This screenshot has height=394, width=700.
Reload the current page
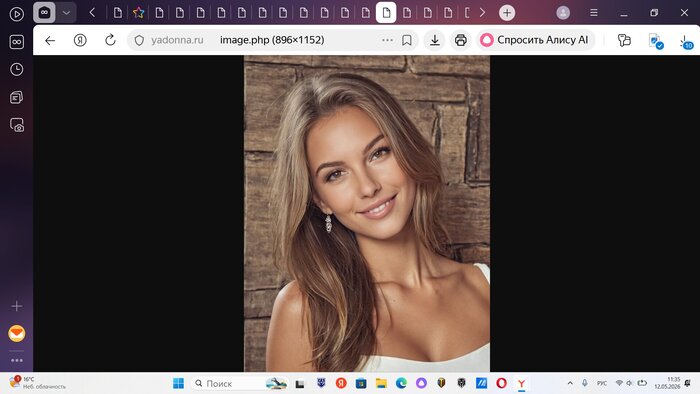pos(110,40)
